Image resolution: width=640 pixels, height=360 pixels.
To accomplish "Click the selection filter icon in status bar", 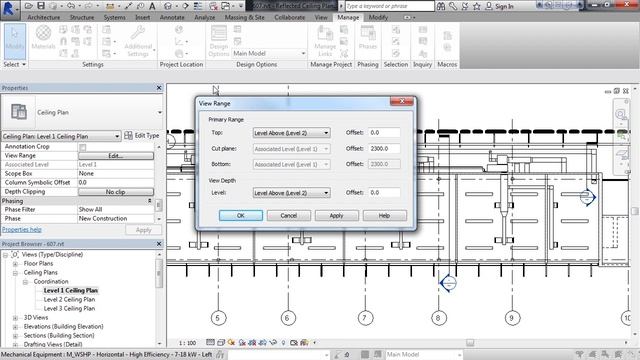I will (579, 355).
